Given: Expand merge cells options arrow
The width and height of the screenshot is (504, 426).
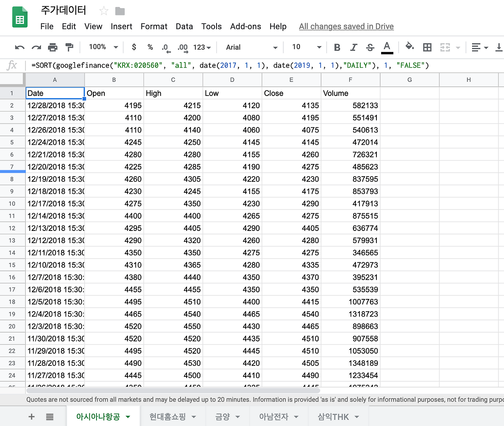Looking at the screenshot, I should pos(458,48).
